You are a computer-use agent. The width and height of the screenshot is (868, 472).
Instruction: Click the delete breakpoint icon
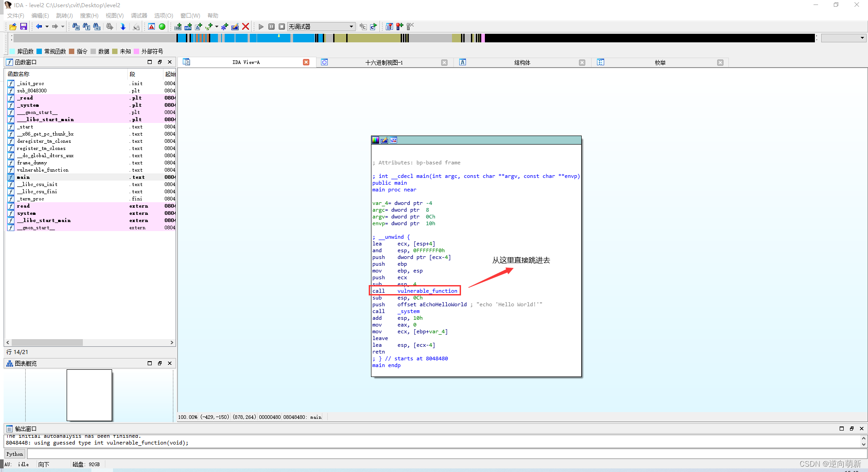(x=410, y=27)
